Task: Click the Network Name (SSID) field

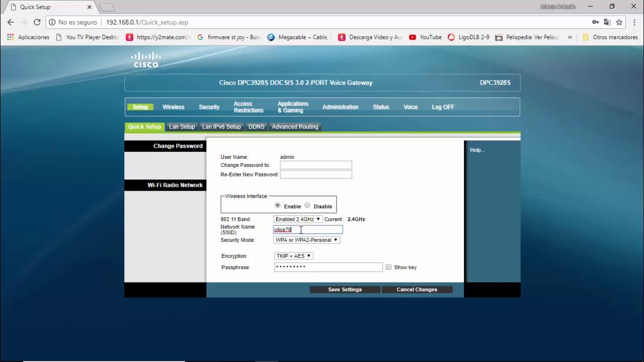Action: click(x=308, y=230)
